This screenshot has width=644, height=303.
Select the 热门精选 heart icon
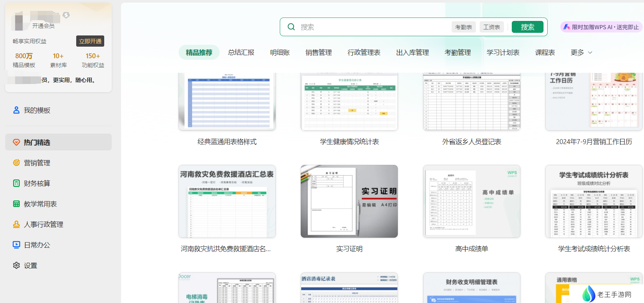click(x=16, y=142)
